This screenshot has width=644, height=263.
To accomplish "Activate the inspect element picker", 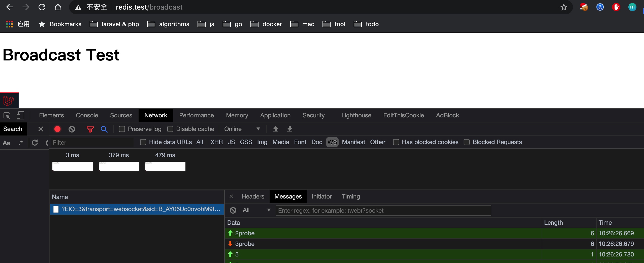I will click(x=7, y=116).
